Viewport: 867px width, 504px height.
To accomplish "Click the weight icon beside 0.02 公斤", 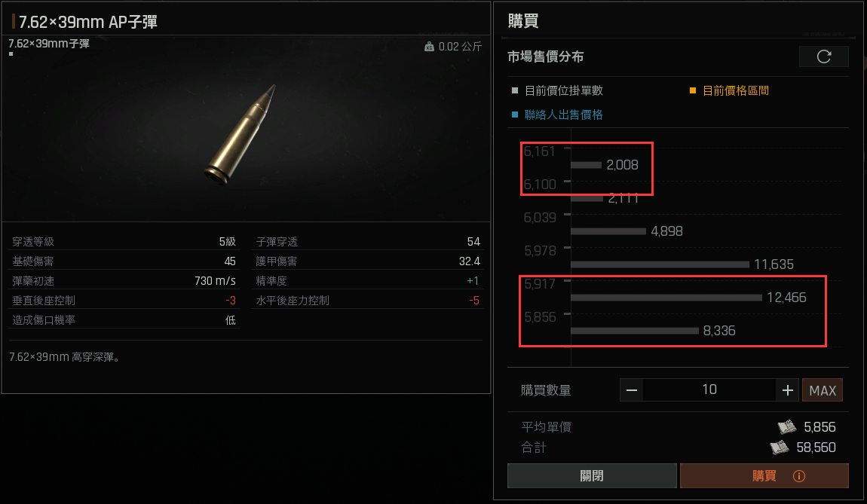I will (429, 47).
